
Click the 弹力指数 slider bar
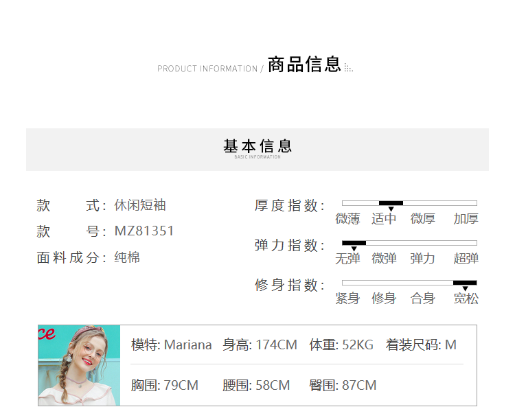click(409, 243)
